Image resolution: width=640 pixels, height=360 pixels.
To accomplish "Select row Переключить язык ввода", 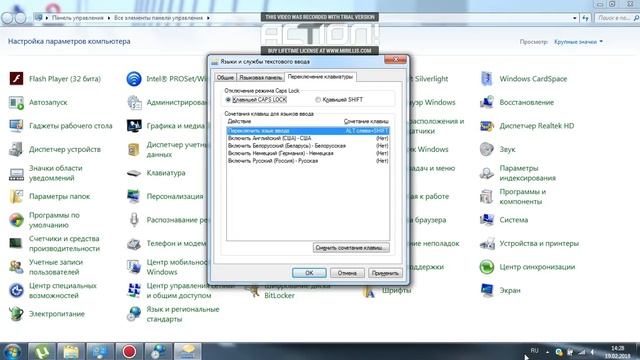I will pyautogui.click(x=308, y=131).
